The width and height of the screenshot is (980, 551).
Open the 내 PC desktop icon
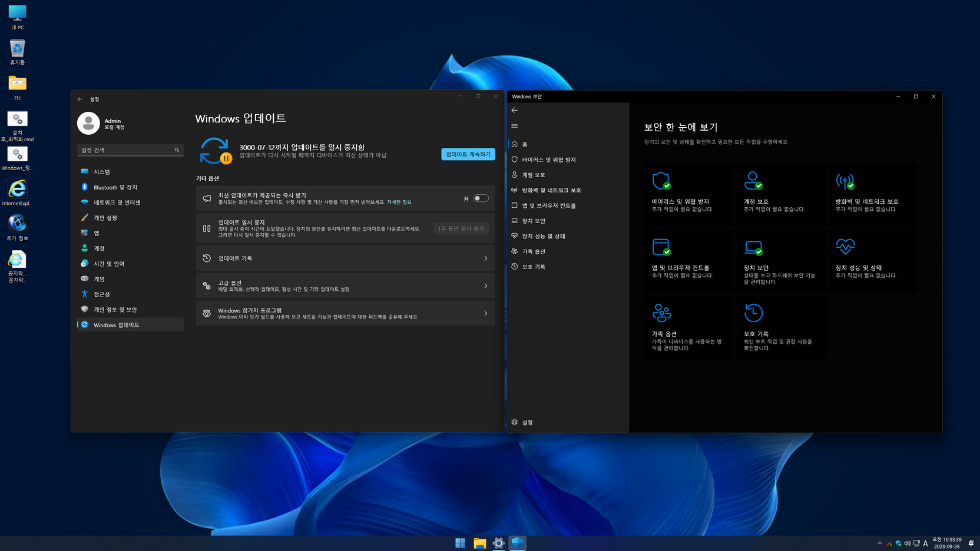pos(17,17)
